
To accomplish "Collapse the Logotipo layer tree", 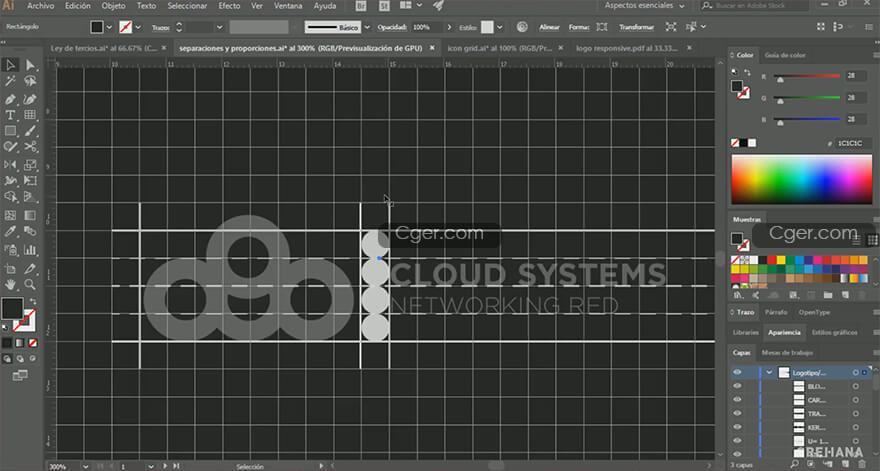I will click(x=769, y=373).
